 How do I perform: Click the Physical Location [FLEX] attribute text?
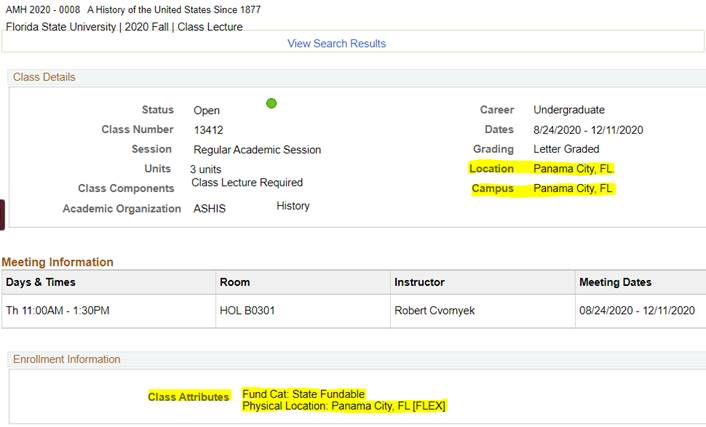point(344,406)
